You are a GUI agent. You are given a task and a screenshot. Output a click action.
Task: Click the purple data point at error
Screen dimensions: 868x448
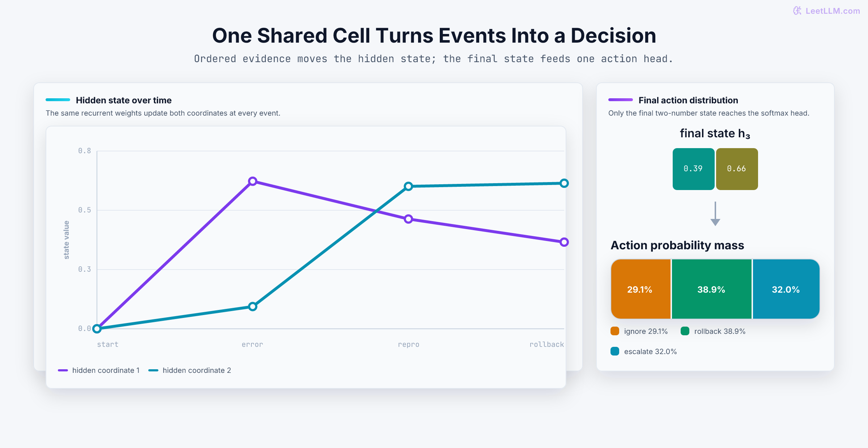(x=253, y=181)
